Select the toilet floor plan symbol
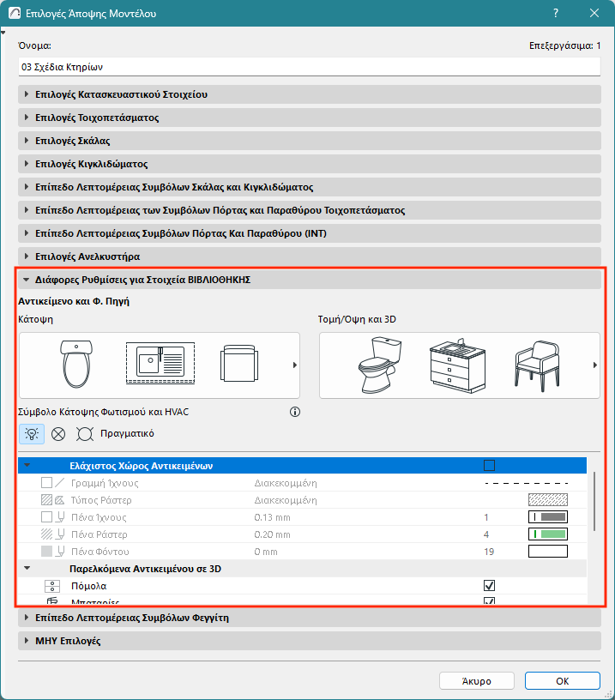This screenshot has width=615, height=700. [76, 364]
